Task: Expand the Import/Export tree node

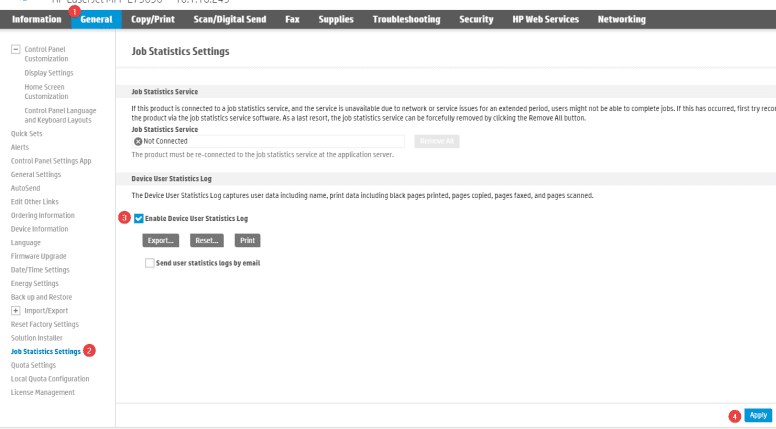Action: (x=15, y=310)
